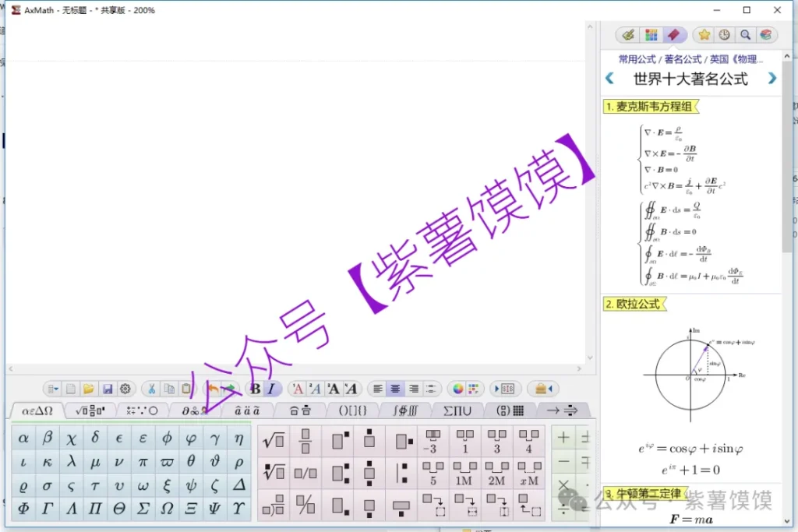Click the star favorites icon

click(x=704, y=35)
